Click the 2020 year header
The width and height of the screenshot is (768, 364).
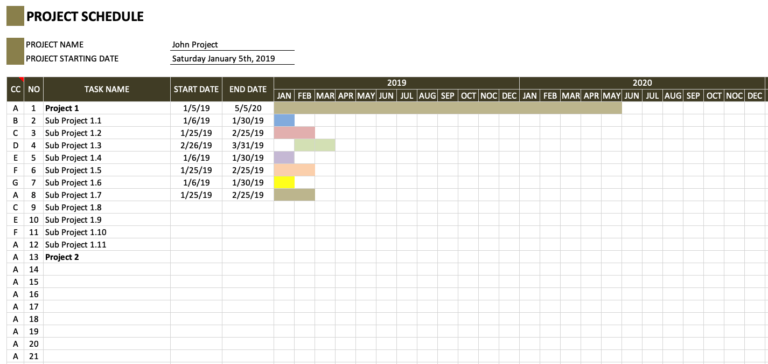coord(642,83)
